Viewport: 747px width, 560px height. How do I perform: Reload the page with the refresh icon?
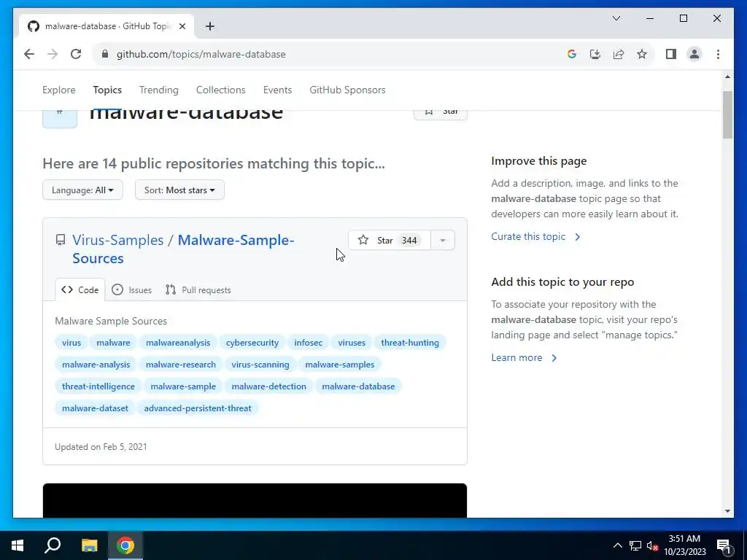[x=76, y=54]
